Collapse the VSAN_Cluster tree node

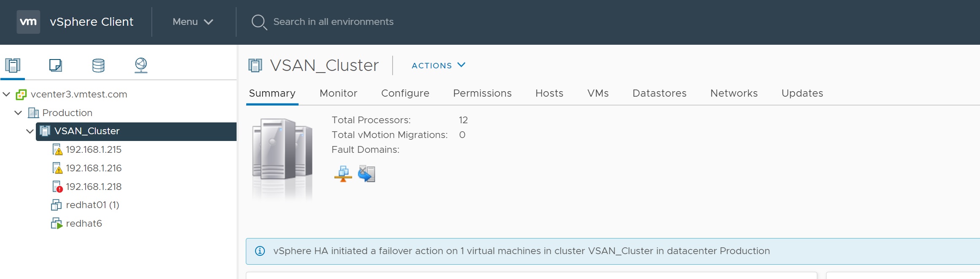point(30,131)
